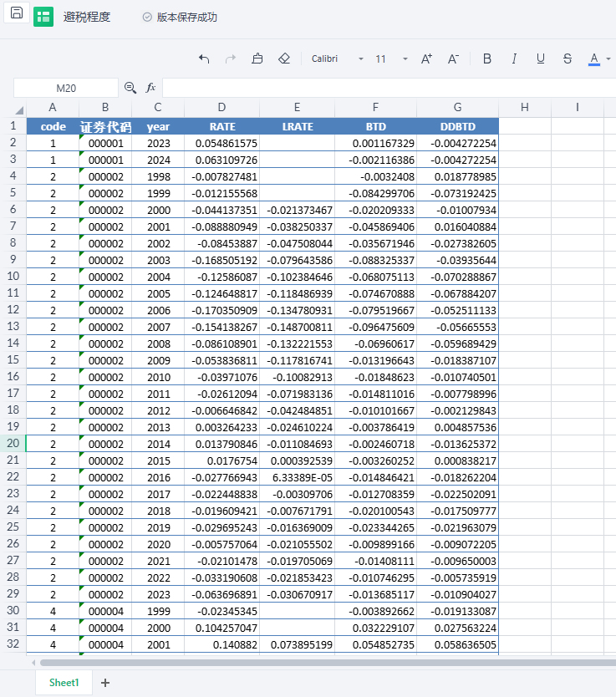Click cell with value 0.058636505
616x697 pixels.
458,644
